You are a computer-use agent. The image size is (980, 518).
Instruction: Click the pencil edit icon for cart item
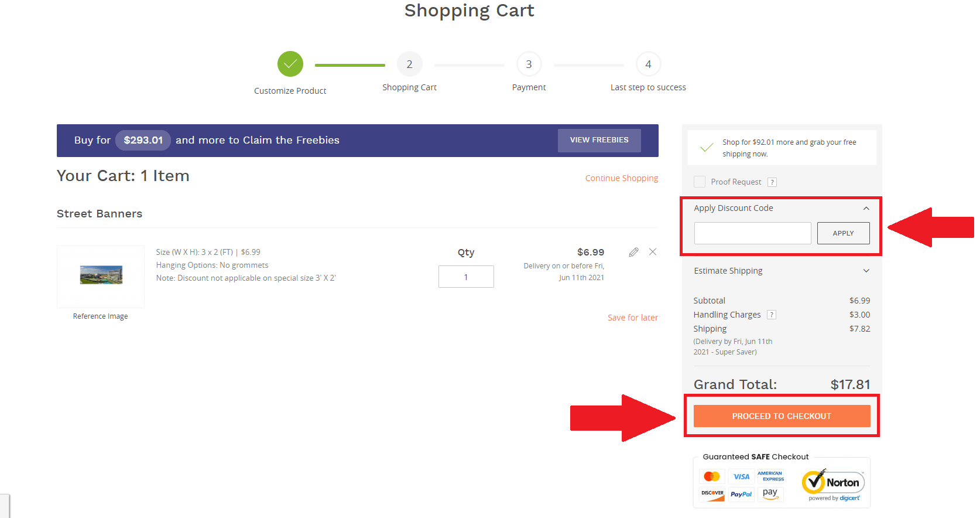(633, 252)
